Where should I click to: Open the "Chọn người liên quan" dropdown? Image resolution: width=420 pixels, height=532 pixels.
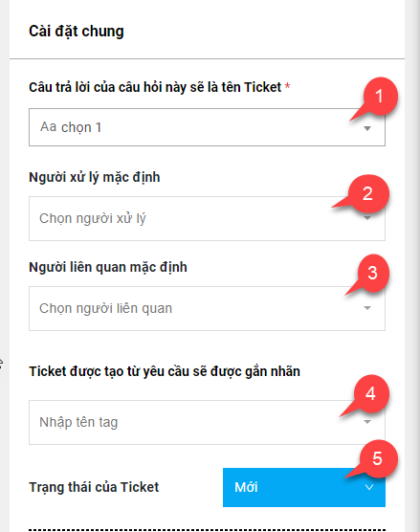coord(207,308)
